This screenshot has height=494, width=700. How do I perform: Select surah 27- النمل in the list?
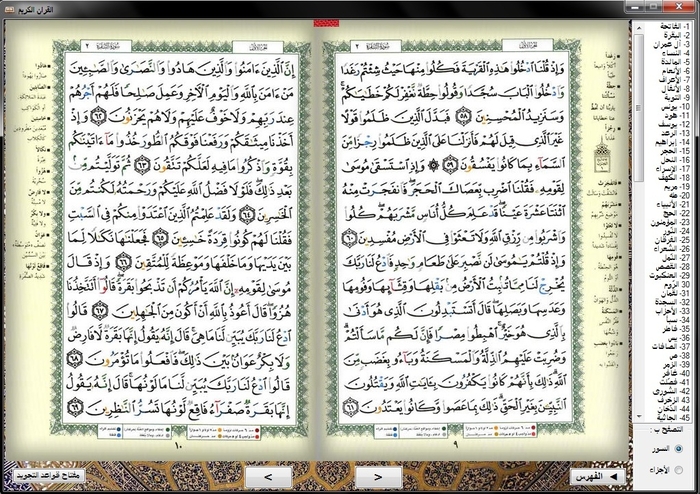point(677,257)
